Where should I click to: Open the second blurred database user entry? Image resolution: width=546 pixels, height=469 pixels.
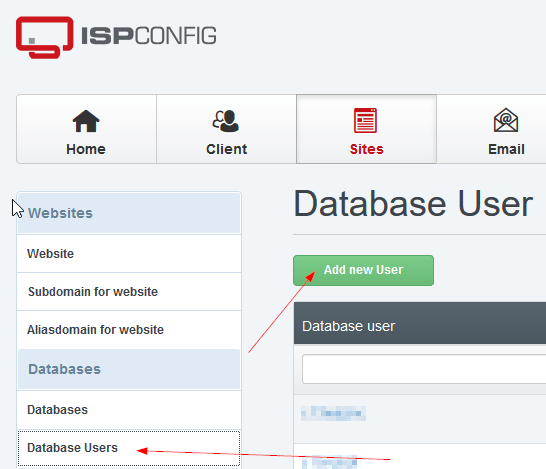click(329, 462)
